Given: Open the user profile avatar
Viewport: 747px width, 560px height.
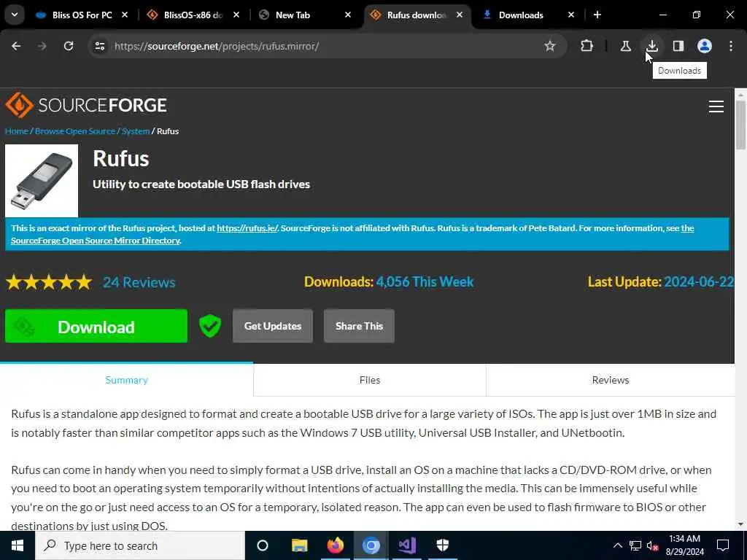Looking at the screenshot, I should (x=705, y=46).
